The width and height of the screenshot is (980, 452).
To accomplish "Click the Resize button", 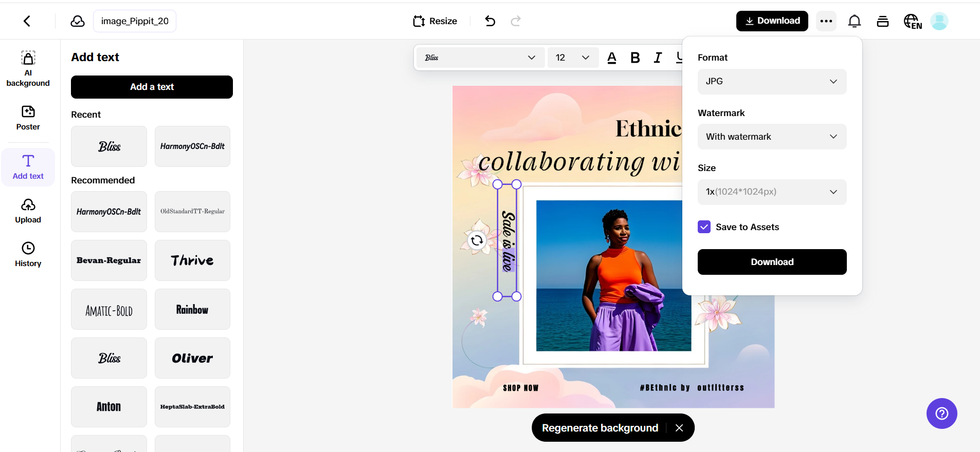I will click(x=435, y=21).
